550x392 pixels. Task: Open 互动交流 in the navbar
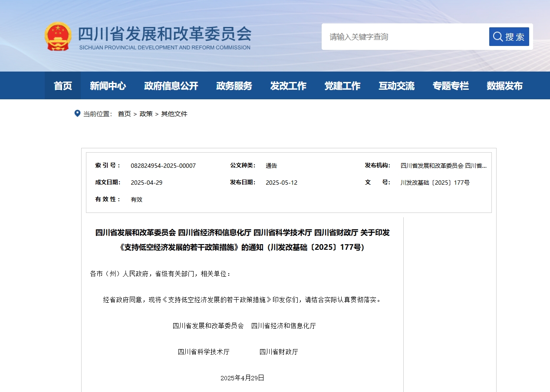tap(396, 86)
